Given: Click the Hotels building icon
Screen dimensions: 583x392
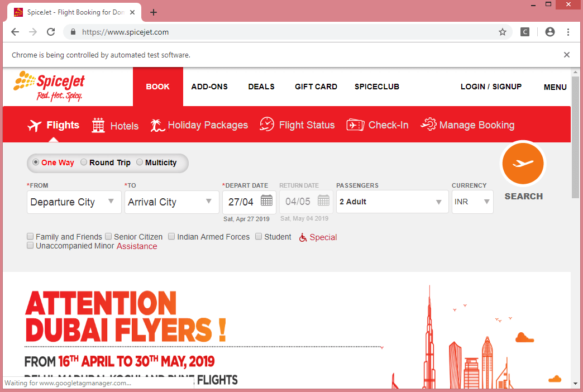Looking at the screenshot, I should pos(98,125).
